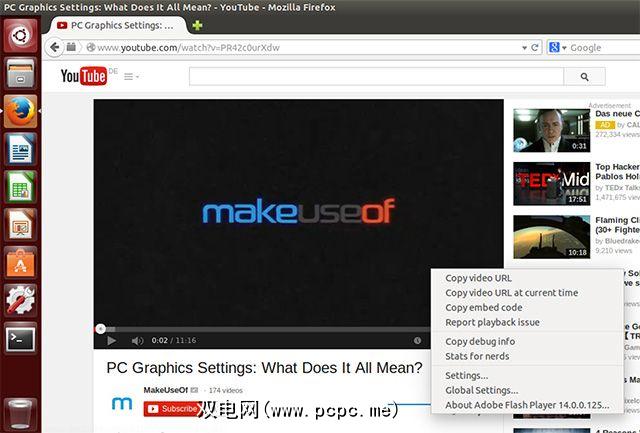640x433 pixels.
Task: Open Das neue ad title link
Action: [x=617, y=114]
